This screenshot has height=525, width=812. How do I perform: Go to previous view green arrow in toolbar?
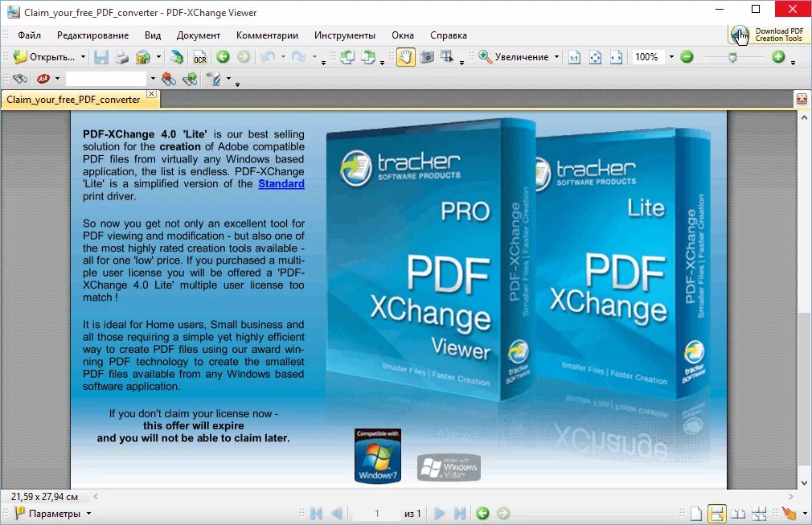[x=224, y=56]
